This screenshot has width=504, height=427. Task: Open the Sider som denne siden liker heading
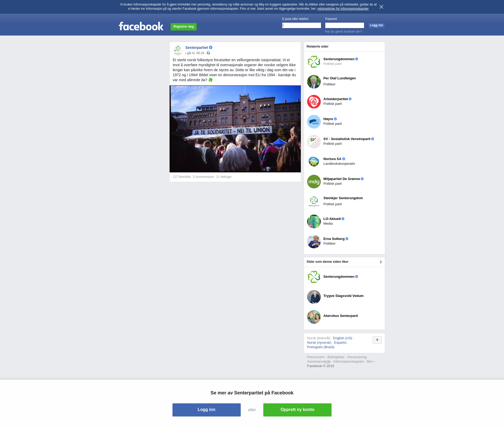327,262
